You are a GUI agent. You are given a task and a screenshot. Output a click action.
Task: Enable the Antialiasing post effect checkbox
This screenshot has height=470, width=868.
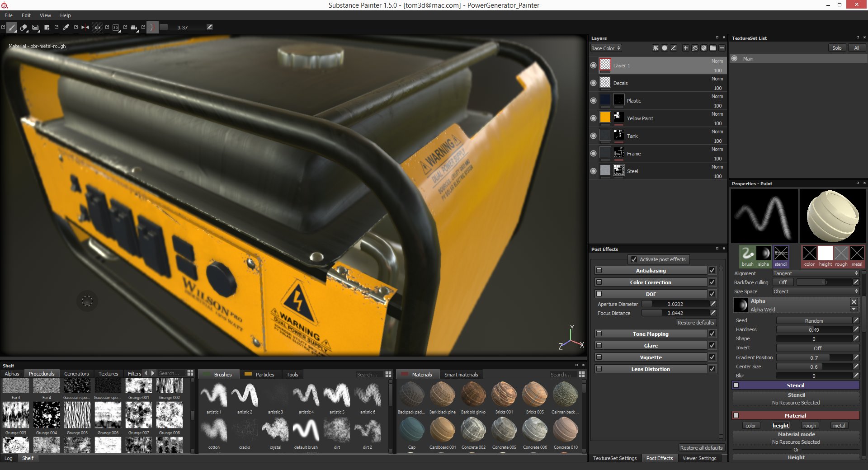[712, 270]
